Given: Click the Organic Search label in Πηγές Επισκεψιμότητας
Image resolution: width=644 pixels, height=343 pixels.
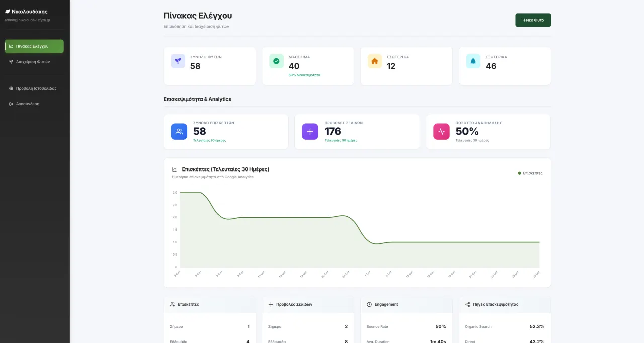Looking at the screenshot, I should point(478,327).
